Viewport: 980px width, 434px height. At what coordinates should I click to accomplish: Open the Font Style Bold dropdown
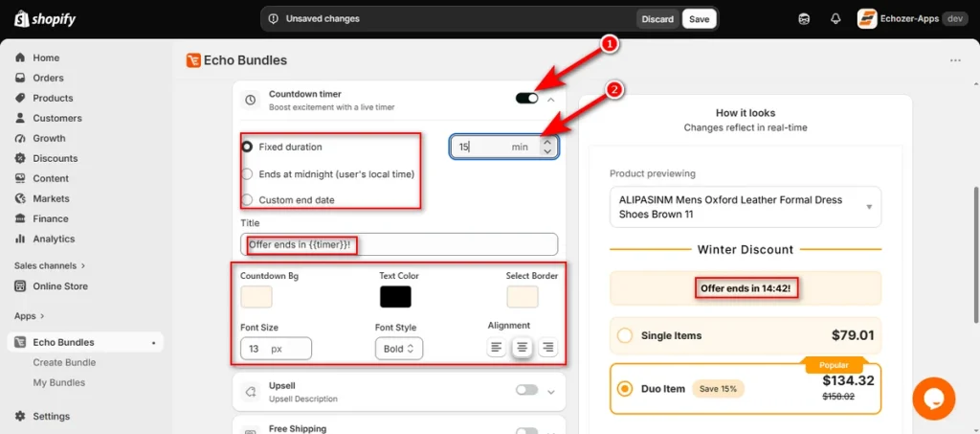coord(399,349)
